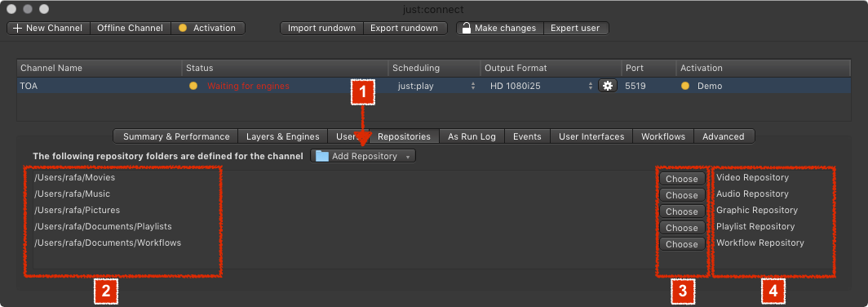Open the Workflows tab
868x307 pixels.
click(663, 136)
